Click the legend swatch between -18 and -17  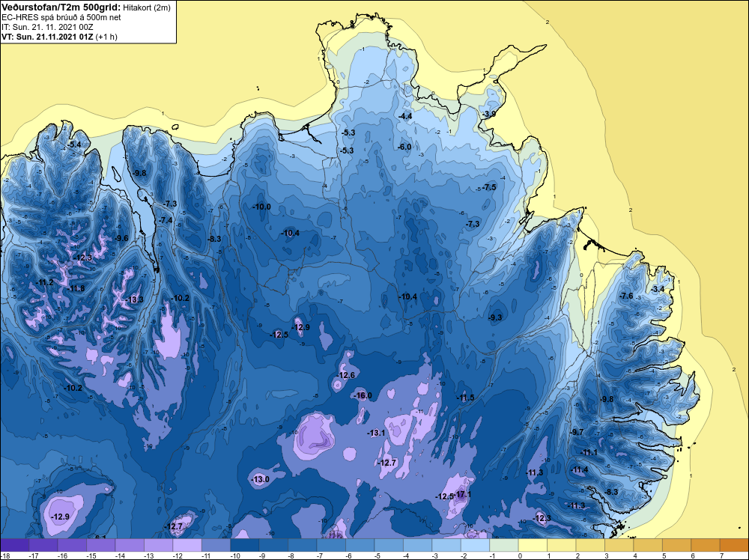[x=14, y=545]
